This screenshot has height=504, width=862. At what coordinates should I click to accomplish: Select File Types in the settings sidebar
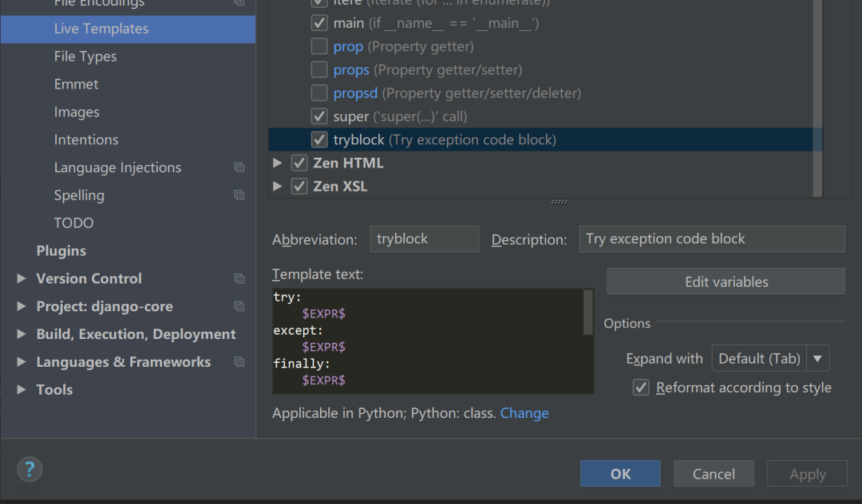(x=85, y=57)
